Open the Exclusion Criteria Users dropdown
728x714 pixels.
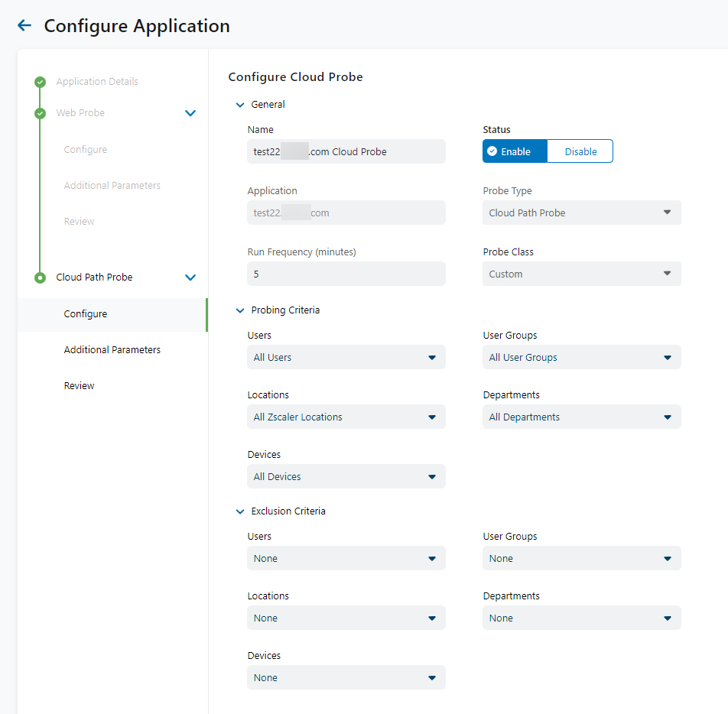point(346,559)
